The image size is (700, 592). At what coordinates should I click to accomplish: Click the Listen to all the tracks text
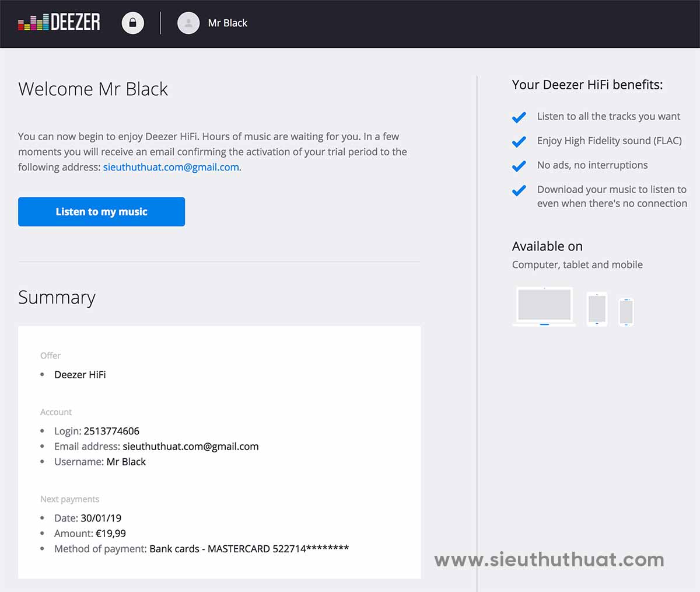pyautogui.click(x=608, y=117)
